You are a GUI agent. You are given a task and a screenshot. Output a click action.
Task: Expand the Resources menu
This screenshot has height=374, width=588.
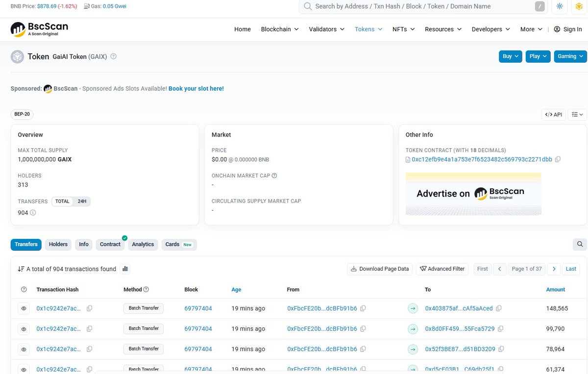coord(443,29)
